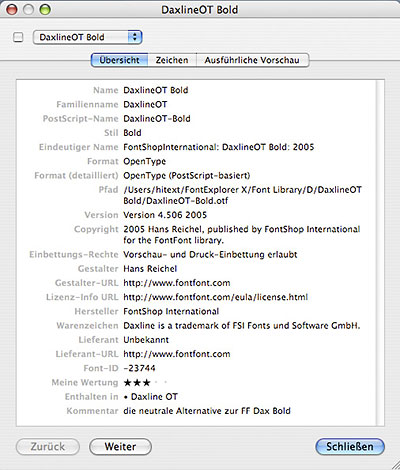Click the Einbettungs-Rechte value text
Screen dimensions: 400x470
coord(210,255)
